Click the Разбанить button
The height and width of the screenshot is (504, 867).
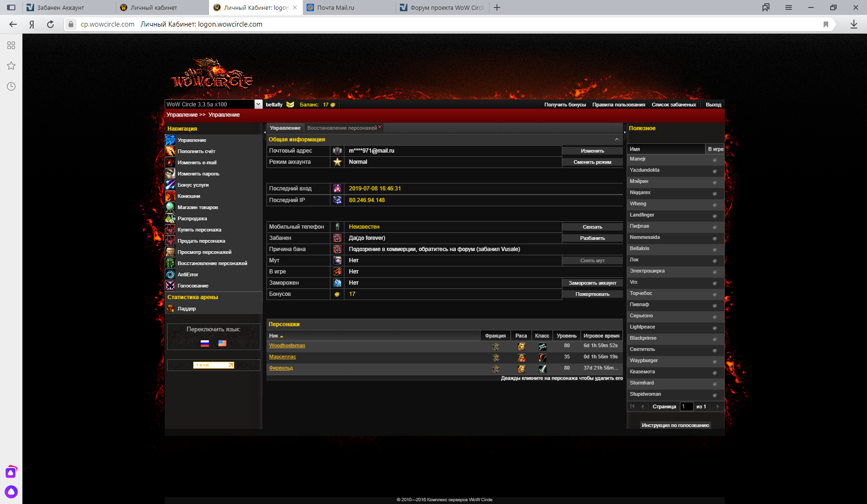pyautogui.click(x=592, y=238)
